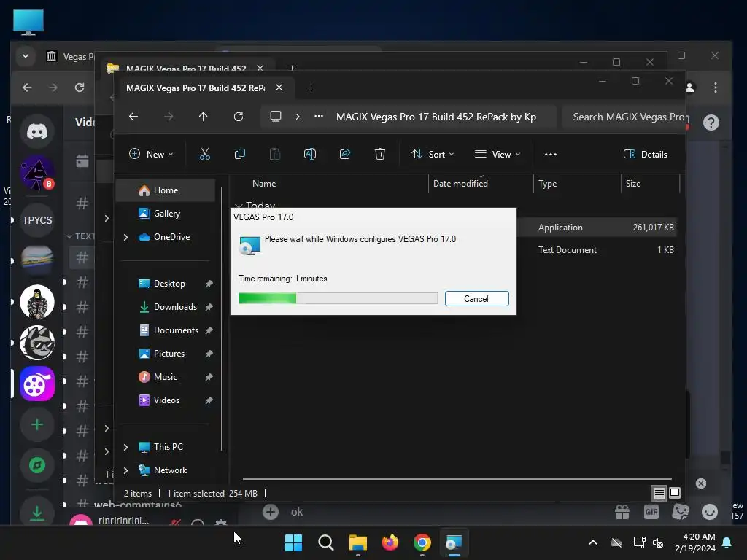The width and height of the screenshot is (747, 560).
Task: Click the Copy icon in toolbar
Action: (239, 154)
